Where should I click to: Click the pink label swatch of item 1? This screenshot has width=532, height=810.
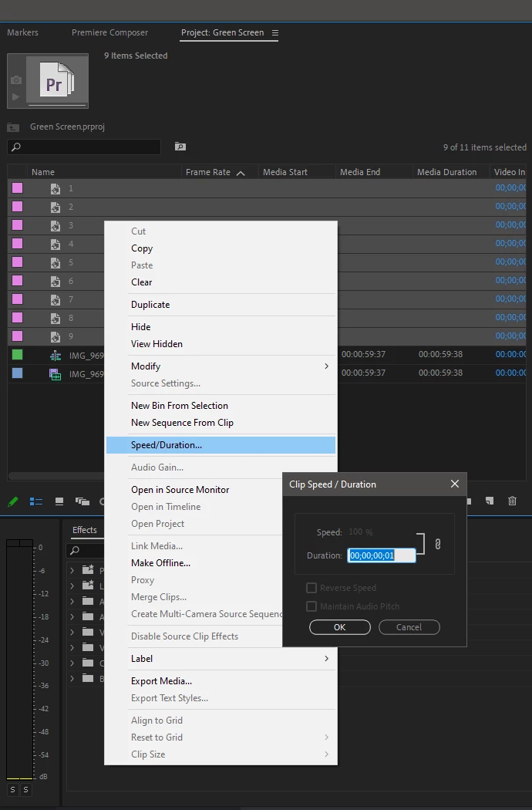pyautogui.click(x=18, y=188)
